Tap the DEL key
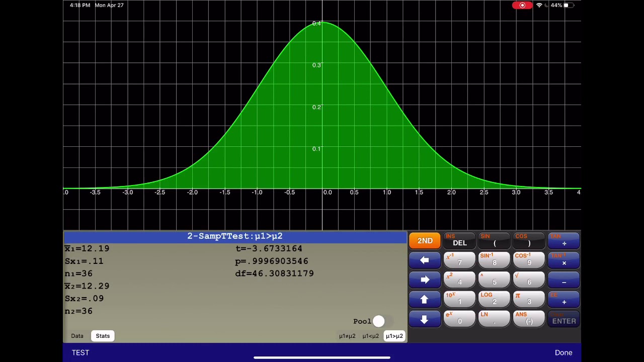This screenshot has width=644, height=362. point(459,241)
